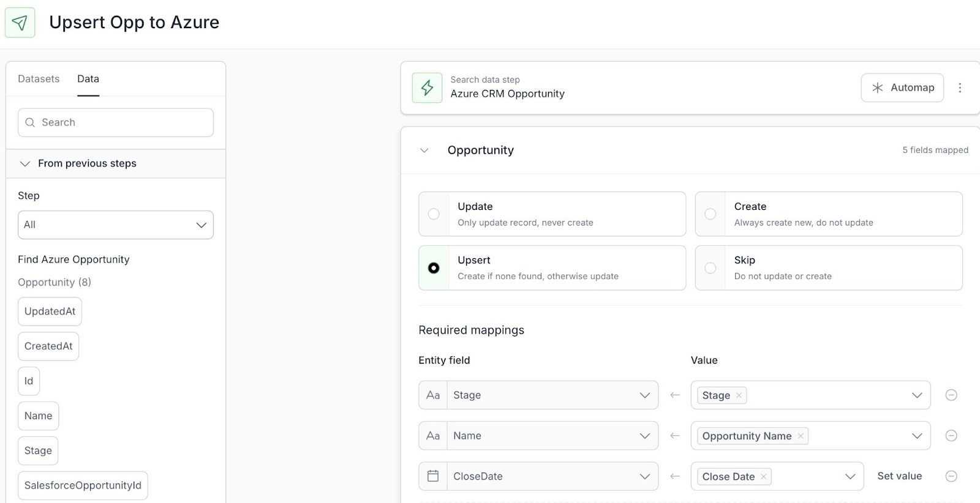The height and width of the screenshot is (503, 980).
Task: Click the 'Opportunity (8)' group label
Action: pos(55,282)
